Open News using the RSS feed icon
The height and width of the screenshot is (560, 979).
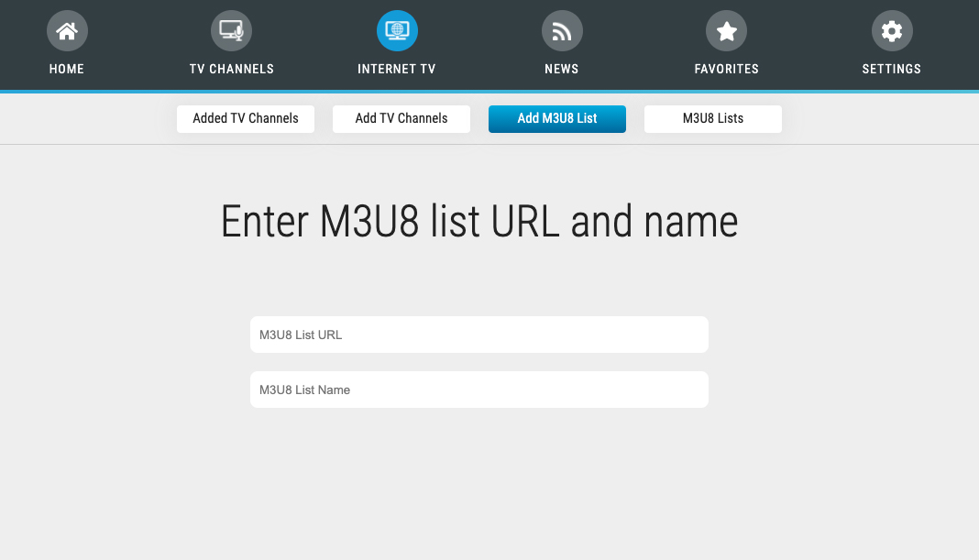click(562, 31)
